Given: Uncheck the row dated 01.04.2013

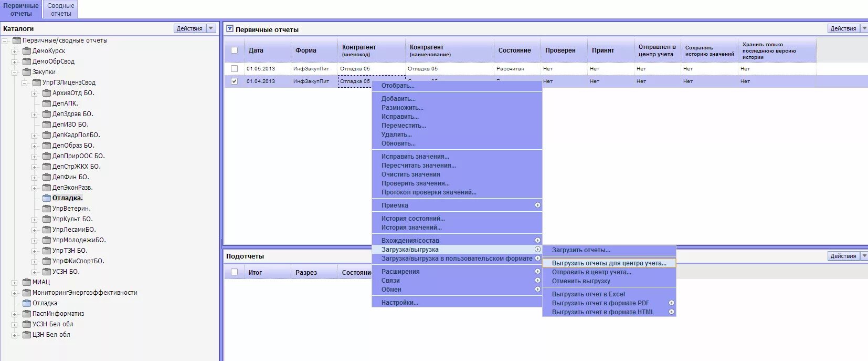Looking at the screenshot, I should [x=234, y=81].
